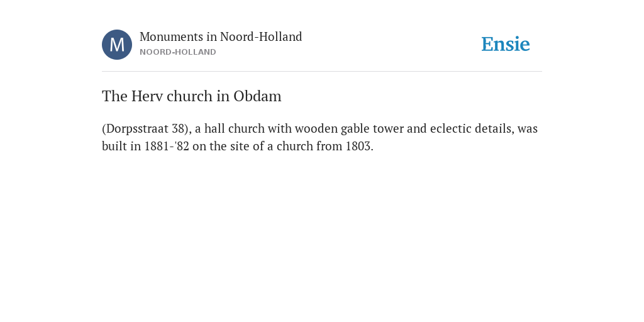Open the Ensie logo link
Screen dimensions: 644x322
506,44
